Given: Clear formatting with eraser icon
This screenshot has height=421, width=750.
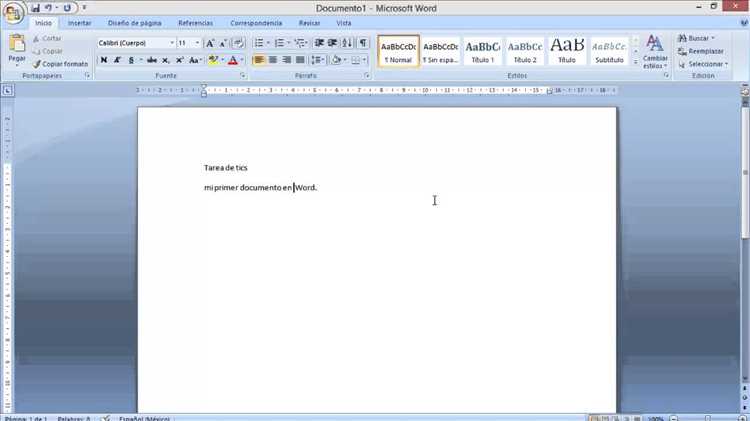Looking at the screenshot, I should [x=239, y=43].
